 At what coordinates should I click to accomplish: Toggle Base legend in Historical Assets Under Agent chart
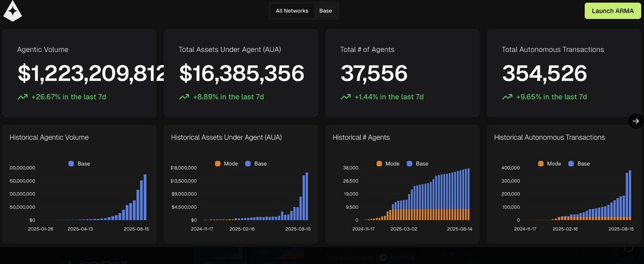tap(255, 163)
